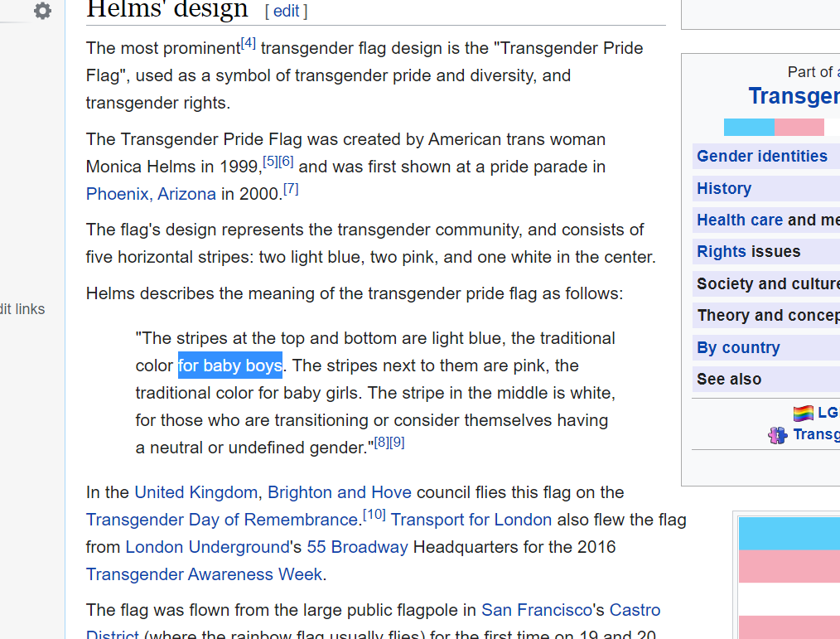Click the edit link for Helms' design
This screenshot has width=840, height=639.
pos(286,11)
